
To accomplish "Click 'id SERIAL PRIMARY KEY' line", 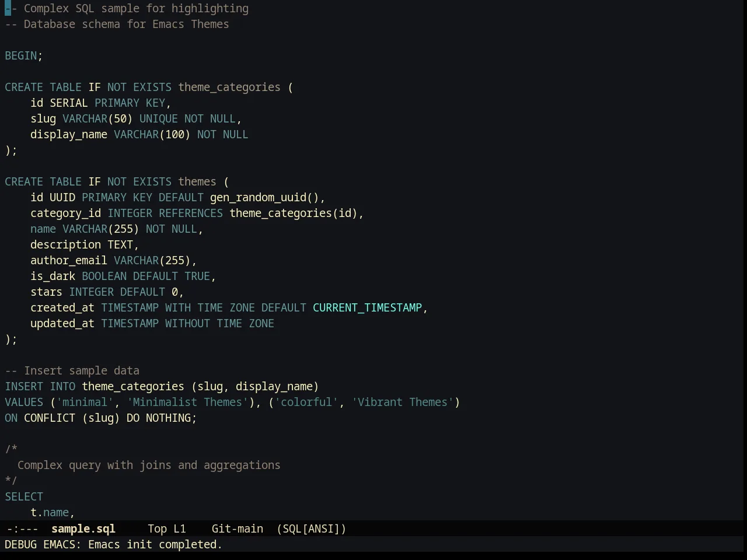I will tap(101, 103).
